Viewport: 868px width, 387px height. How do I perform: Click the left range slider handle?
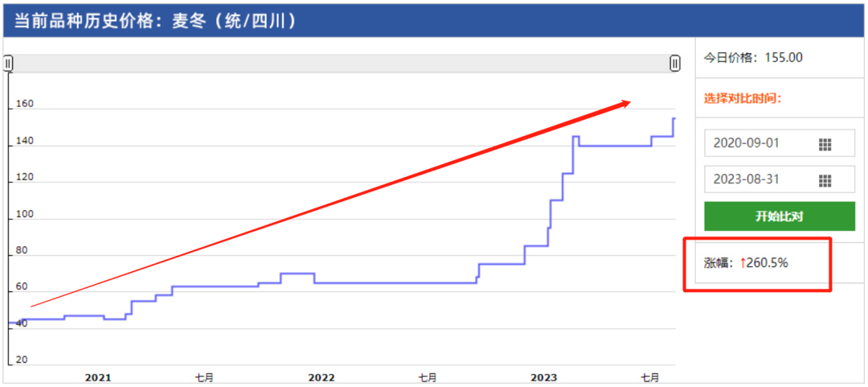click(8, 64)
